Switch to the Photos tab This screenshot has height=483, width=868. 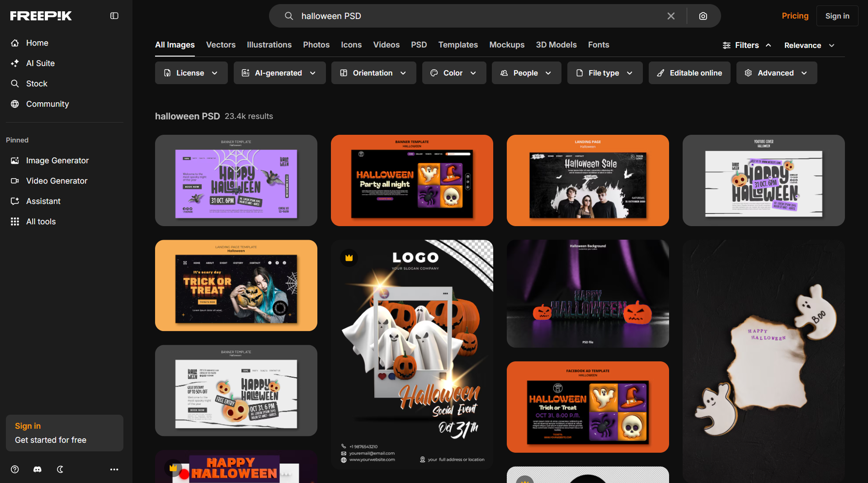click(x=316, y=45)
